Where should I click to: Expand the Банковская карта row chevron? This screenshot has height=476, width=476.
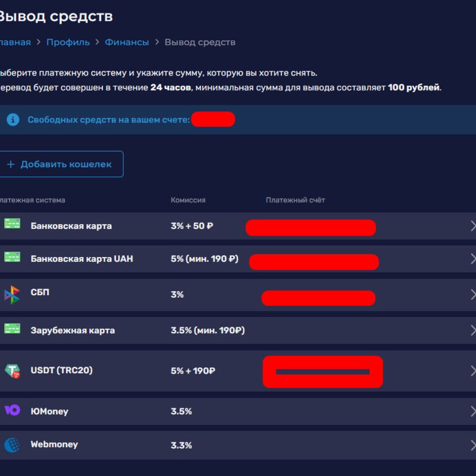coord(473,226)
